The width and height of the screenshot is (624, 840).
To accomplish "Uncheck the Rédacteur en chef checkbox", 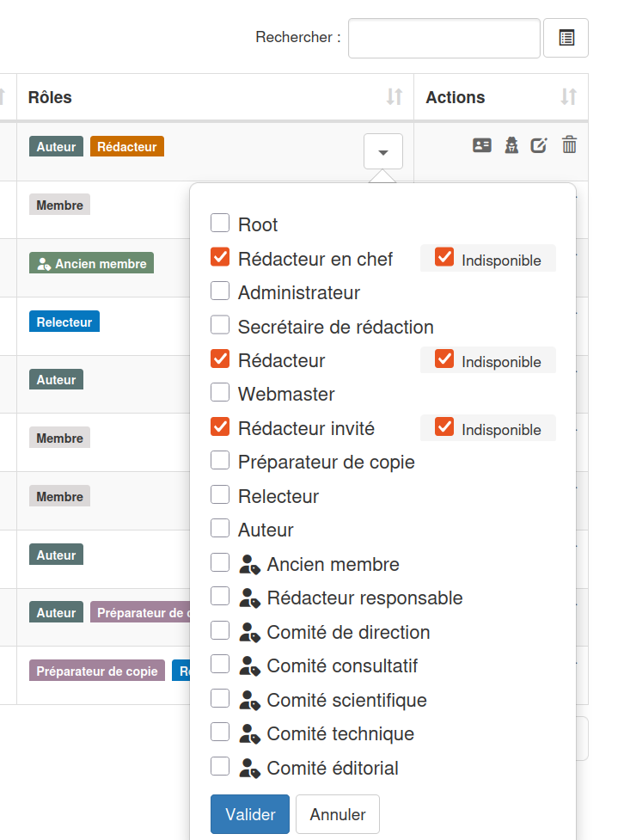I will [x=220, y=257].
